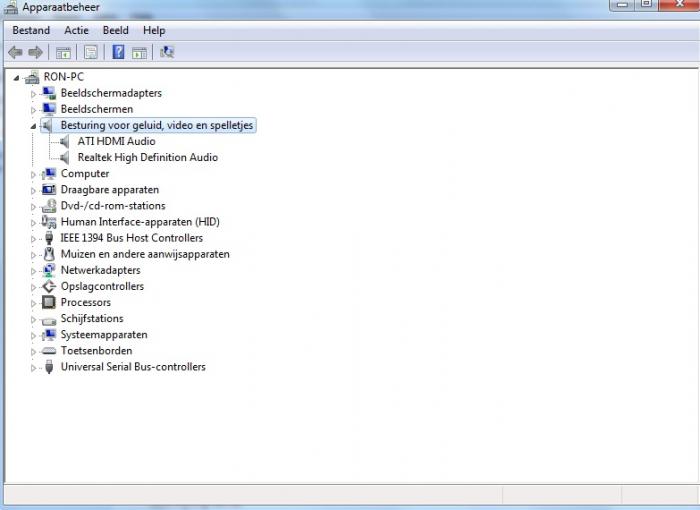Click the Human Interface-apparaten icon
Screen dimensions: 700x510
click(49, 222)
